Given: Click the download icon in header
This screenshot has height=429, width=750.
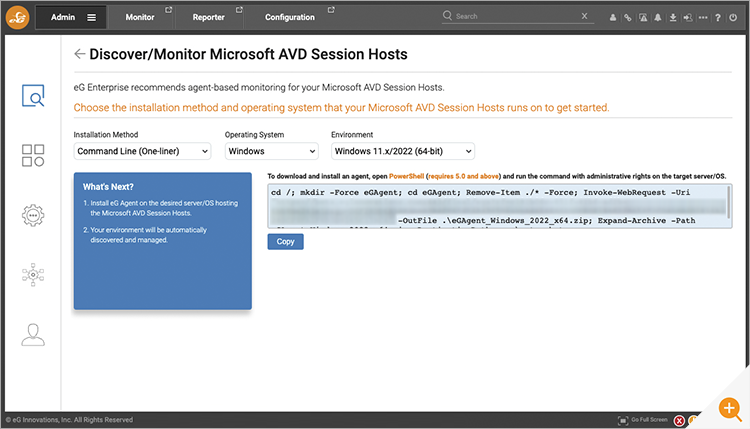Looking at the screenshot, I should coord(673,18).
